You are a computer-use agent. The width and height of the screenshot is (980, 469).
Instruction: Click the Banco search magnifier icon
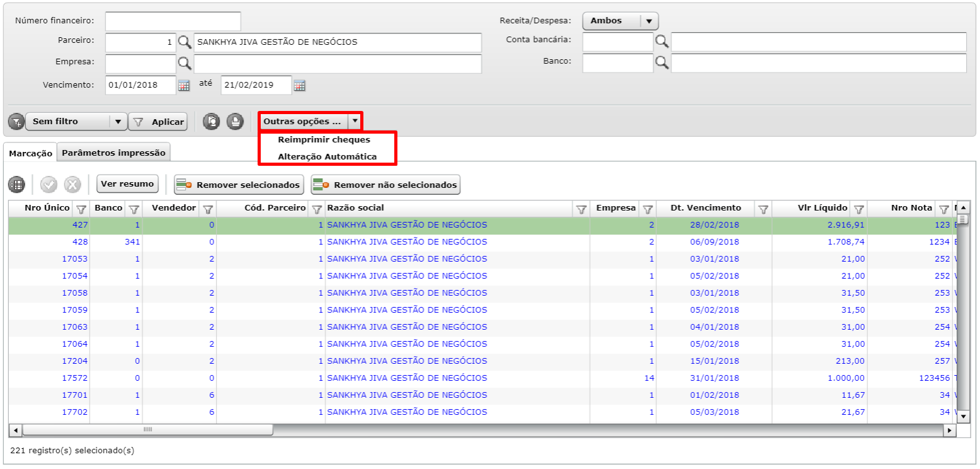[x=662, y=62]
